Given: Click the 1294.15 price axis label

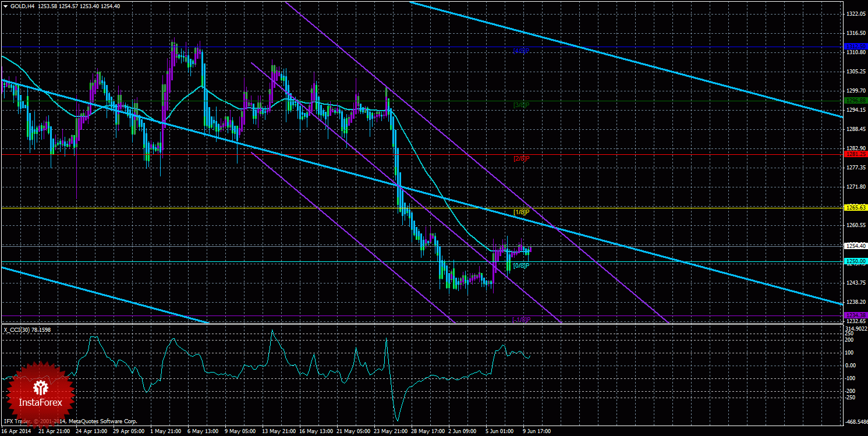Looking at the screenshot, I should point(856,110).
